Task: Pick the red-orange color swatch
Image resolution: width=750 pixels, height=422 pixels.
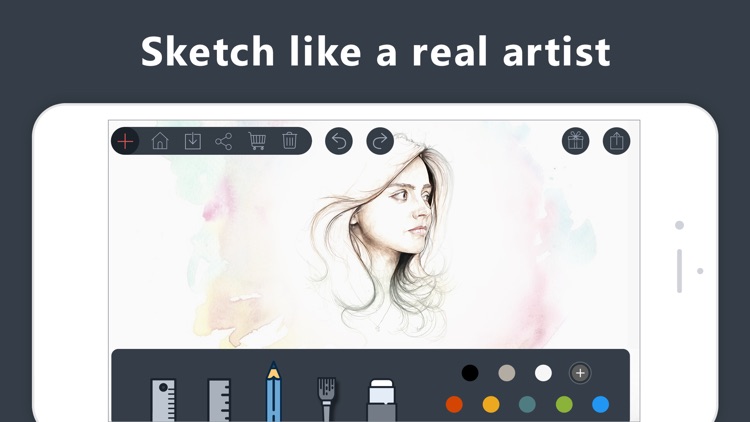Action: pos(454,404)
